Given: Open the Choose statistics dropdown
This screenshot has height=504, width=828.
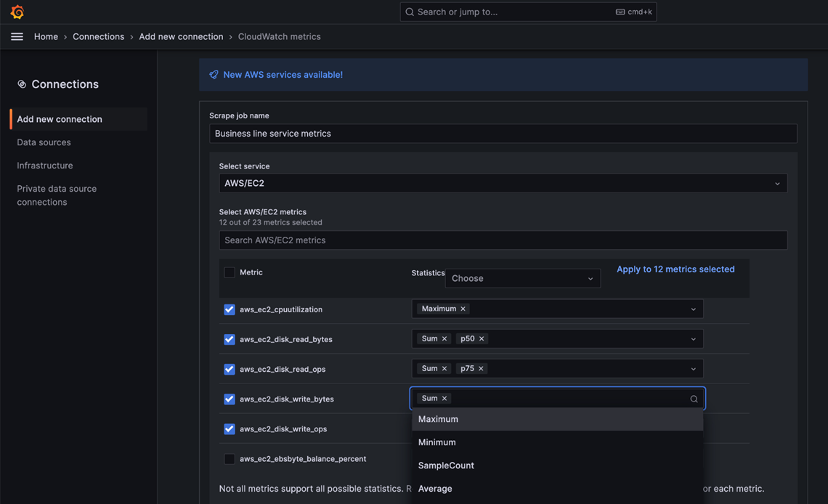Looking at the screenshot, I should [522, 278].
